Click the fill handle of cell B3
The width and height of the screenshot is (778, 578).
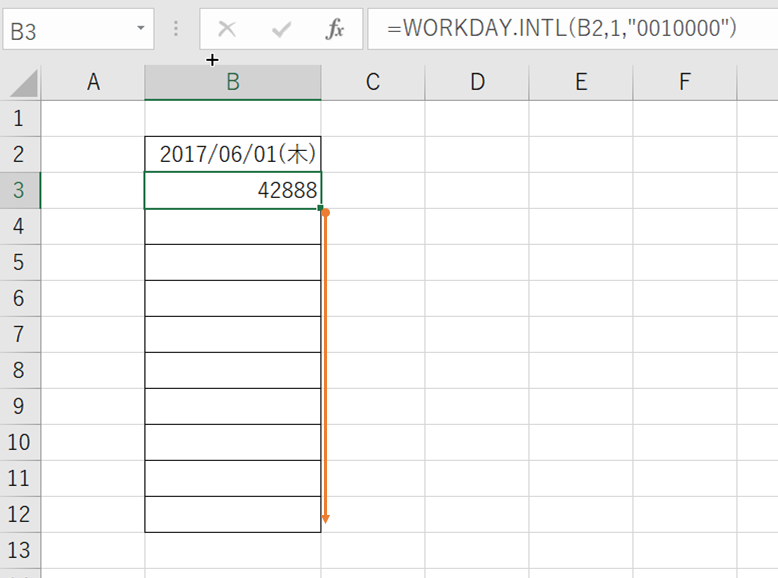(x=321, y=208)
